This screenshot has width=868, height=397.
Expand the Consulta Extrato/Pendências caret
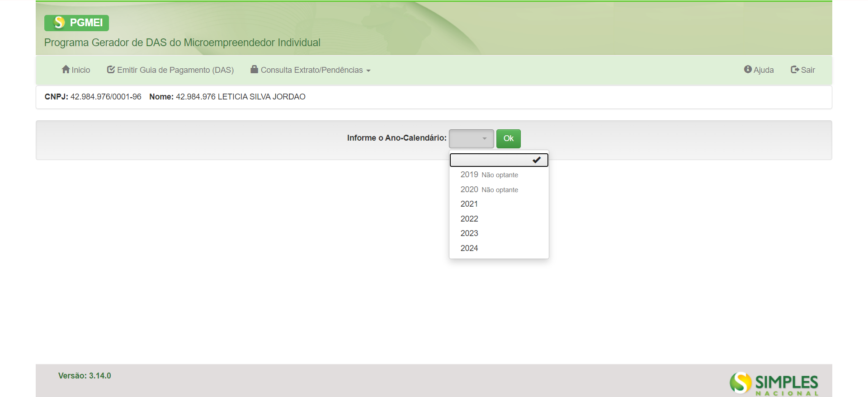coord(368,71)
